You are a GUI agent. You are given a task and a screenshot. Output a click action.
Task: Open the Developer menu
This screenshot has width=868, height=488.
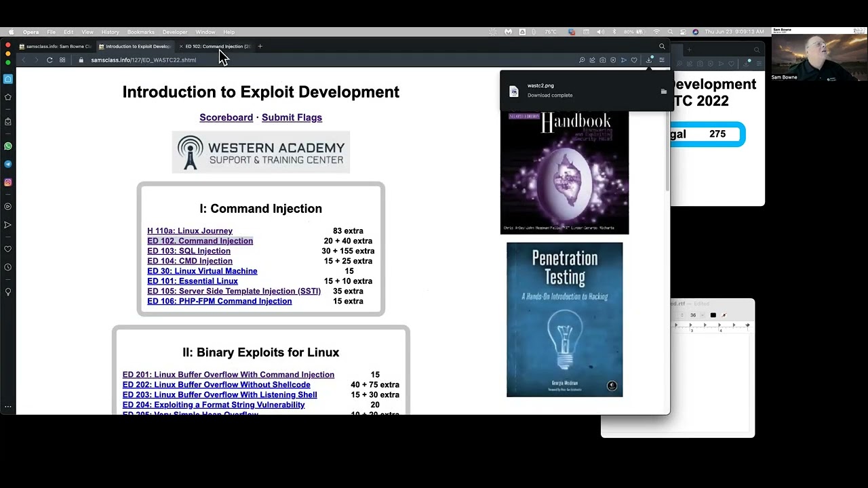point(174,32)
